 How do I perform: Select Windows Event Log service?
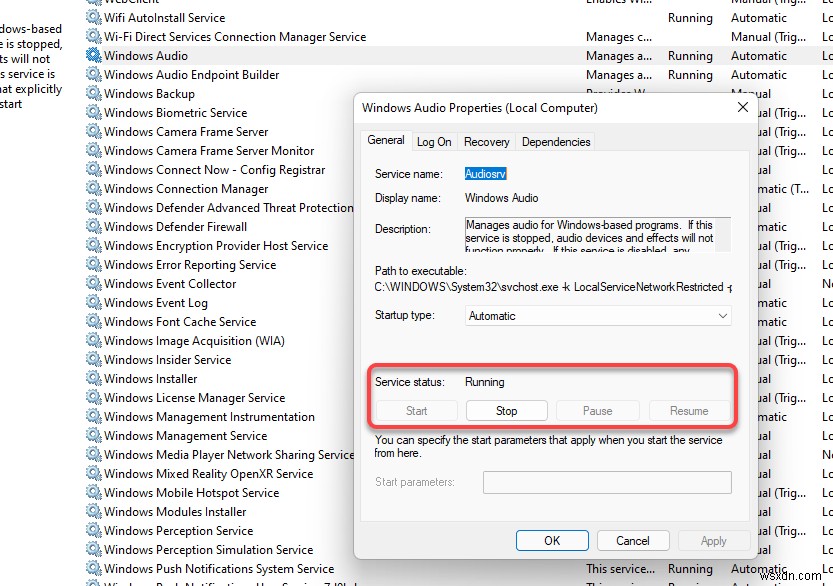(x=156, y=302)
